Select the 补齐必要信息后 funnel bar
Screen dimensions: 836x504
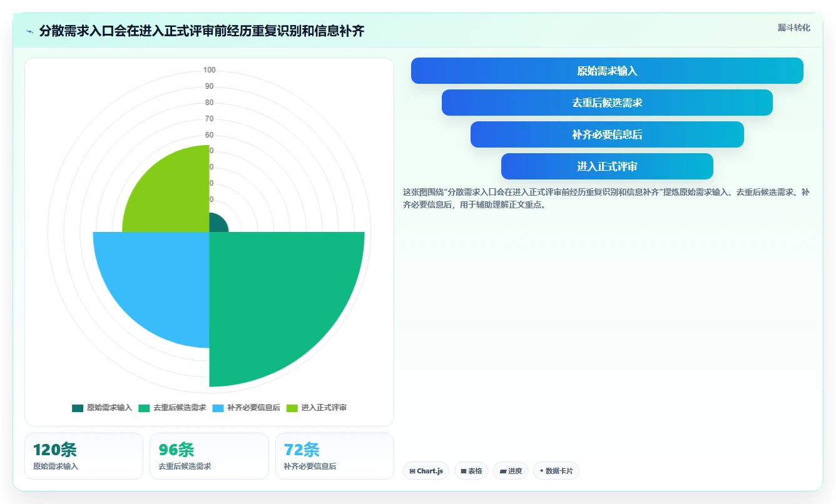(x=607, y=134)
